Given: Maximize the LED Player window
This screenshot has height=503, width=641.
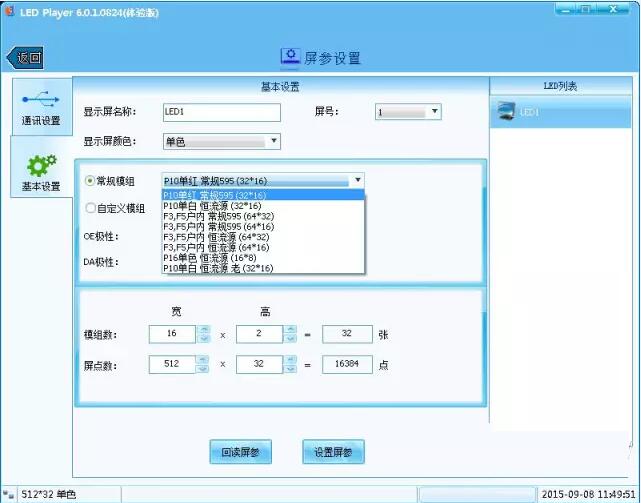Looking at the screenshot, I should click(x=587, y=9).
